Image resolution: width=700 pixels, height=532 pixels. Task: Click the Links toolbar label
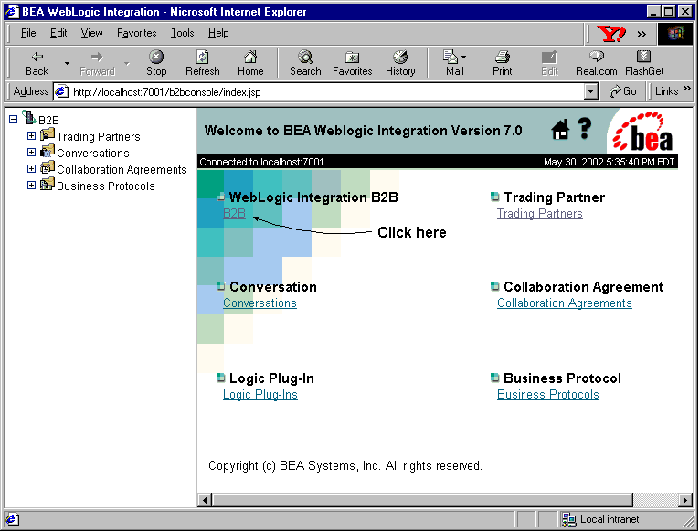667,91
